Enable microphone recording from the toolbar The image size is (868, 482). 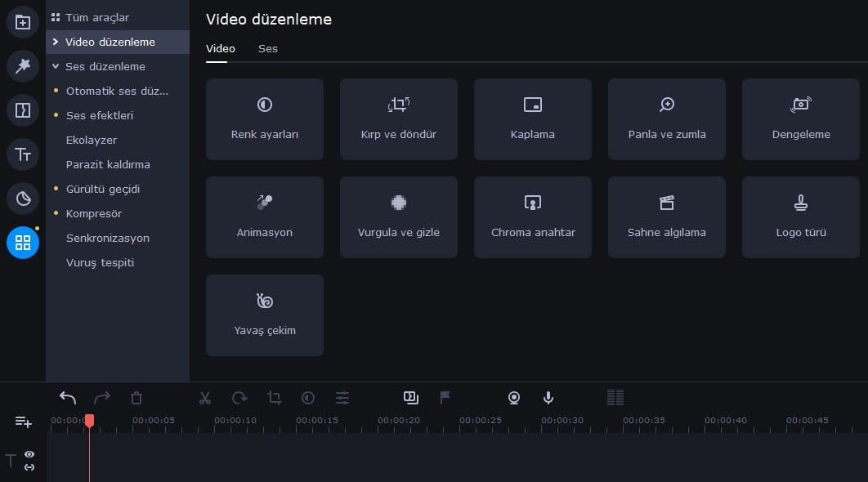click(x=548, y=398)
